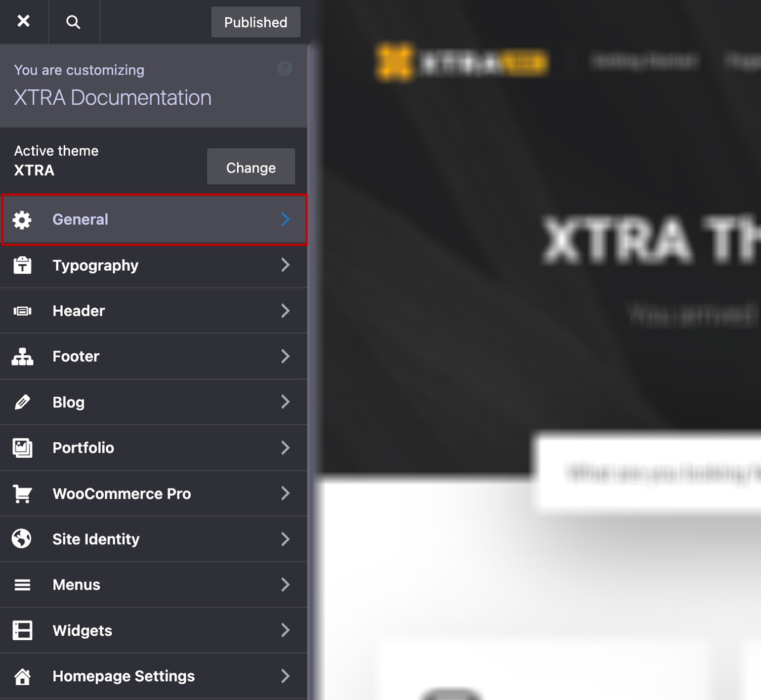Click the Site Identity globe icon
This screenshot has width=761, height=700.
[22, 539]
